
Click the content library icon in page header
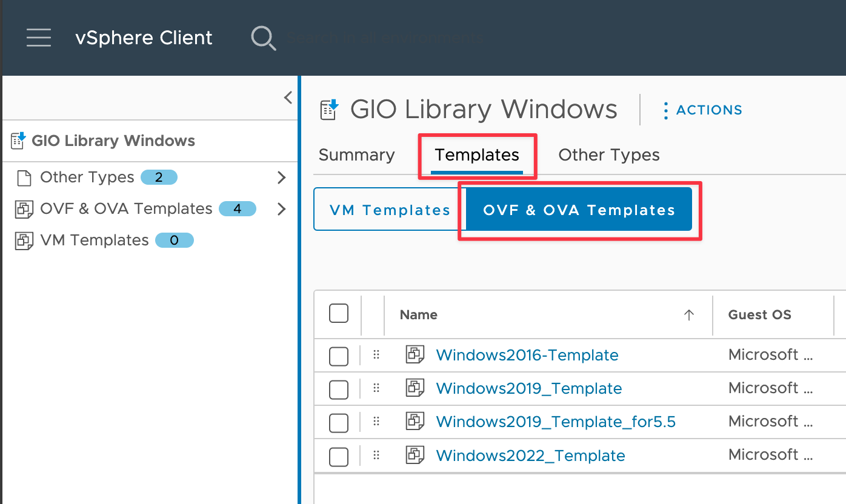click(x=329, y=110)
